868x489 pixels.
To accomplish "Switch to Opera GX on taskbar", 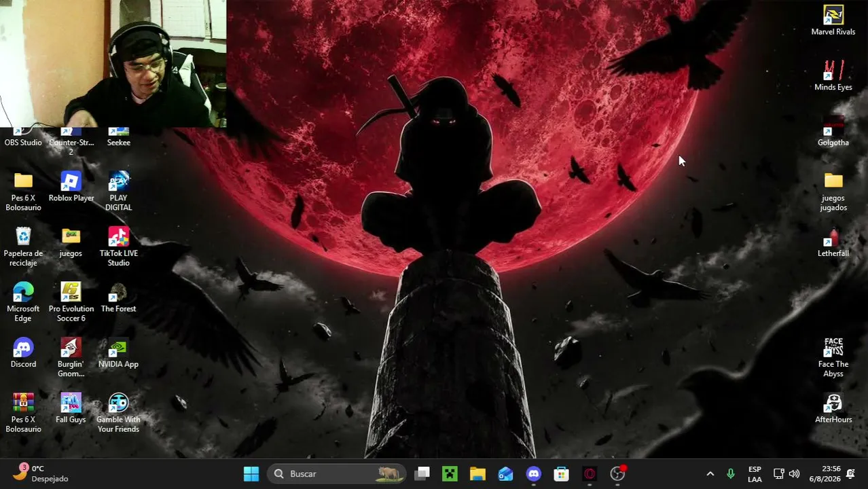I will coord(589,474).
